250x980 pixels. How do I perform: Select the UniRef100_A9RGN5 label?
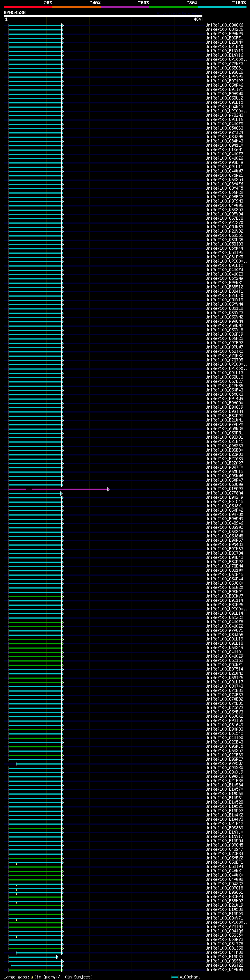click(x=224, y=845)
